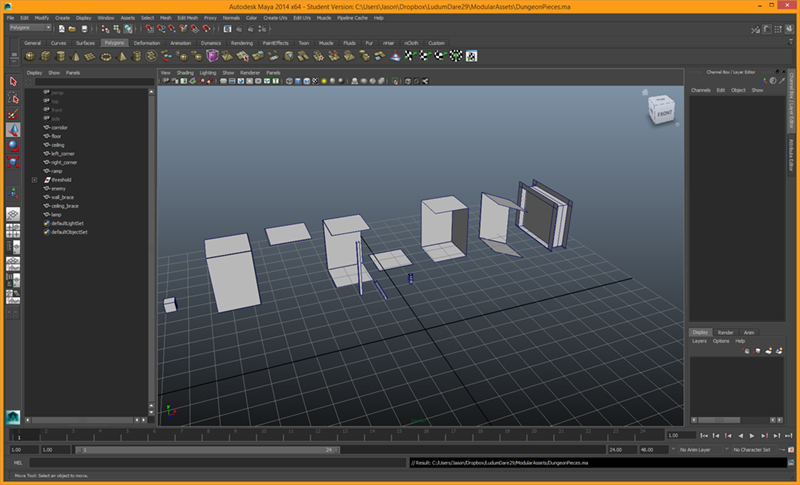The width and height of the screenshot is (800, 485).
Task: Select the single perspective layout icon
Action: tap(13, 214)
